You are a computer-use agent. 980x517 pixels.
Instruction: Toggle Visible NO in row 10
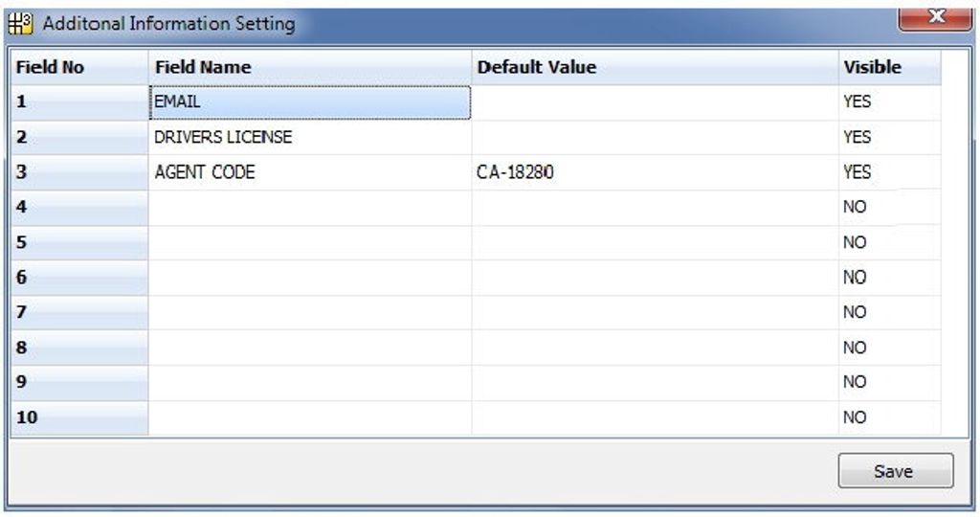point(888,418)
